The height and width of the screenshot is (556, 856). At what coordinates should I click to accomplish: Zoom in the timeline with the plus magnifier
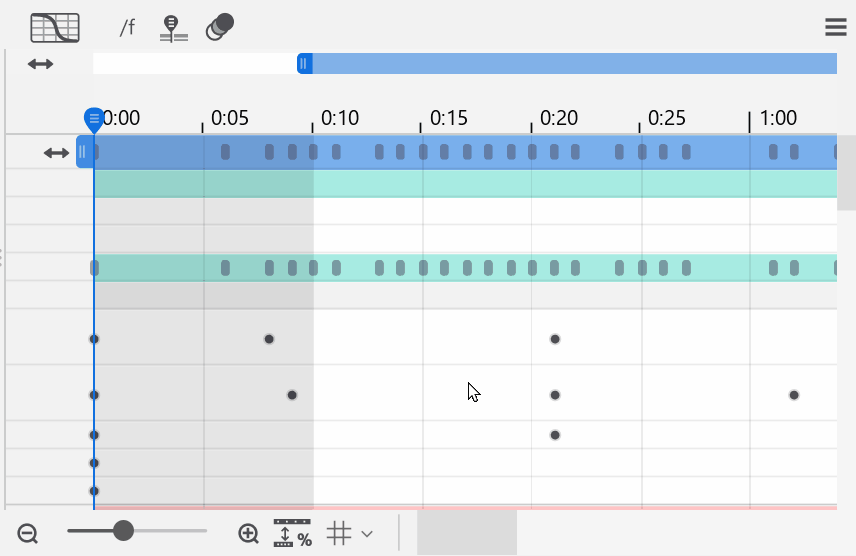(249, 534)
